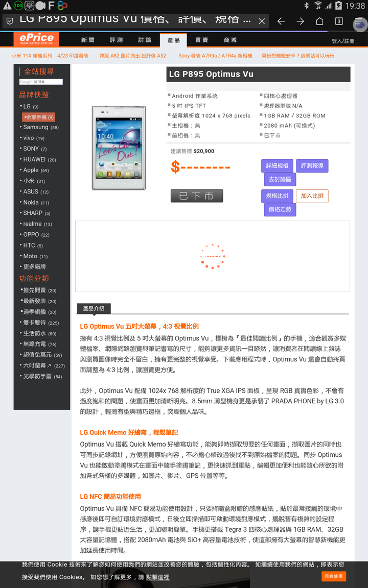
Task: Expand the Samsung (55) brand
Action: point(39,128)
